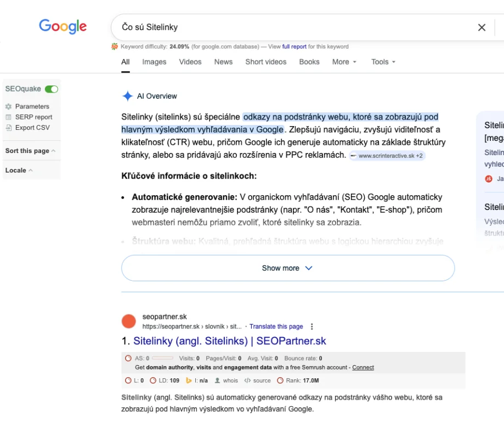This screenshot has height=421, width=504.
Task: Click the Export CSV icon
Action: [x=8, y=128]
